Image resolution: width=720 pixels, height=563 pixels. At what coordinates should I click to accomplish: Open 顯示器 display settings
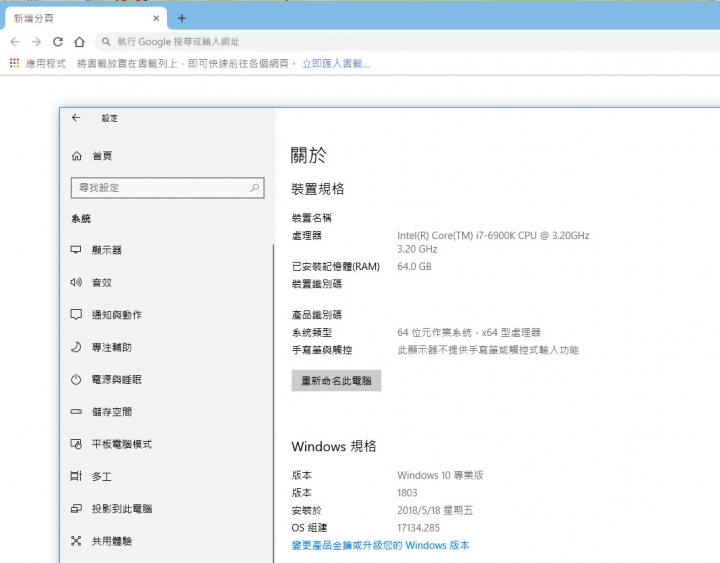point(96,250)
